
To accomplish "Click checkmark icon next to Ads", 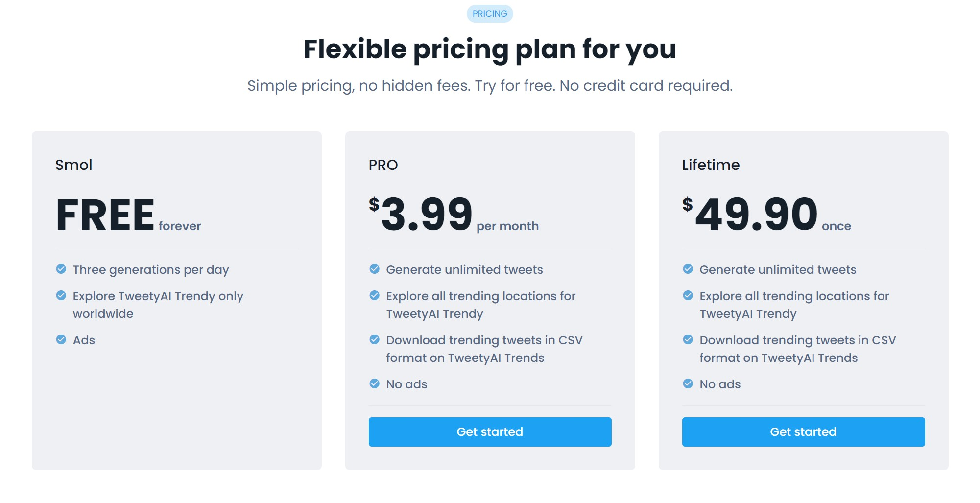I will pyautogui.click(x=61, y=339).
